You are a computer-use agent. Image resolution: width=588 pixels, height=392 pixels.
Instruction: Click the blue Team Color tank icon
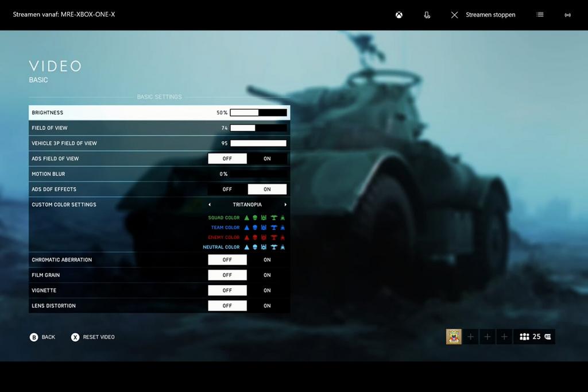click(264, 228)
